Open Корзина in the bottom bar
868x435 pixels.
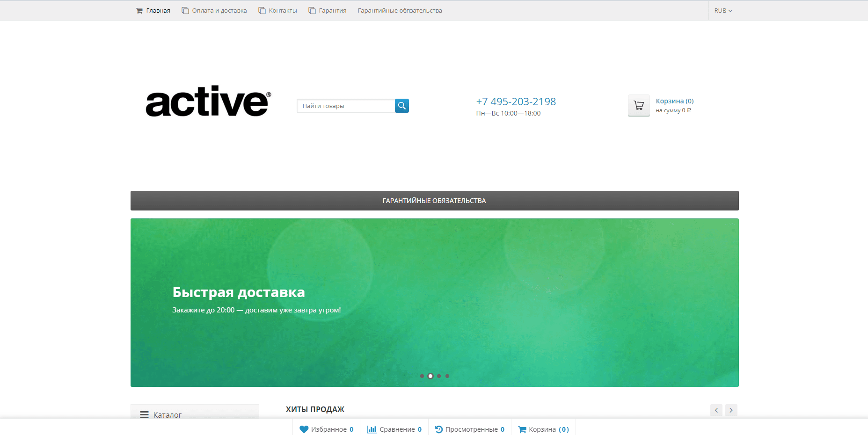544,429
